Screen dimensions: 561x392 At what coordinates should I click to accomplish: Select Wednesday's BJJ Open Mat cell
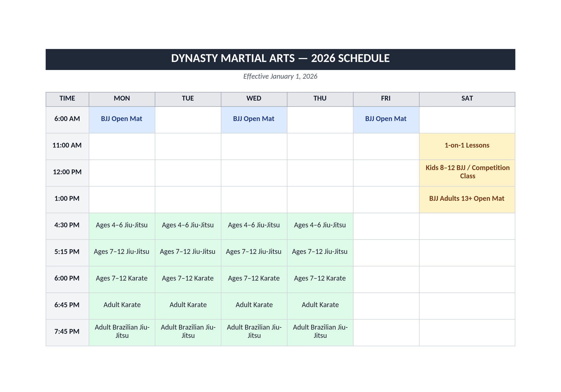(x=254, y=120)
